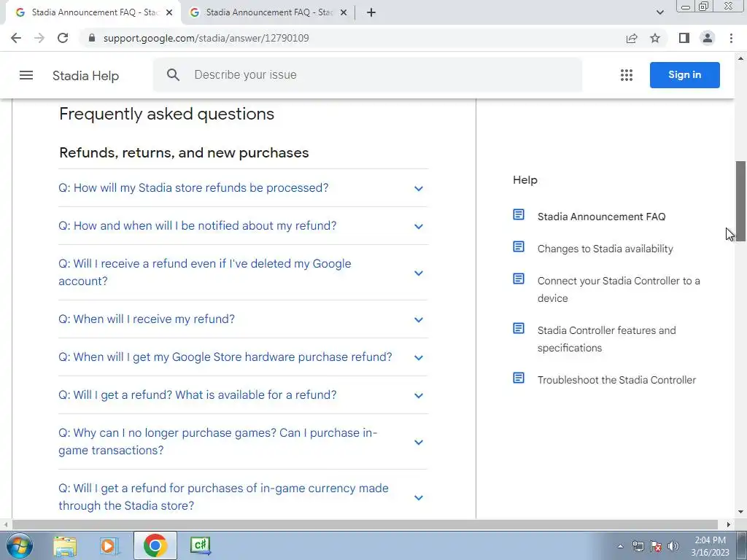Click article icon beside Stadia Announcement FAQ
Screen dimensions: 747x560
(519, 215)
